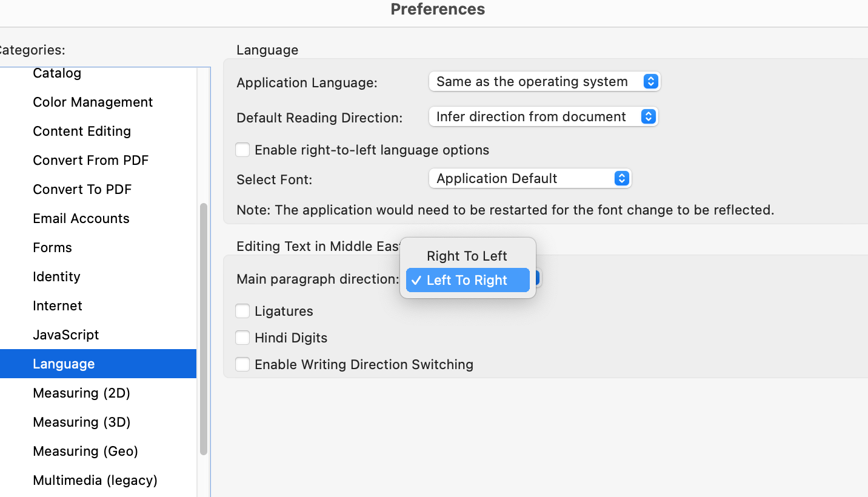The image size is (868, 497).
Task: Select Convert From PDF category
Action: (90, 160)
